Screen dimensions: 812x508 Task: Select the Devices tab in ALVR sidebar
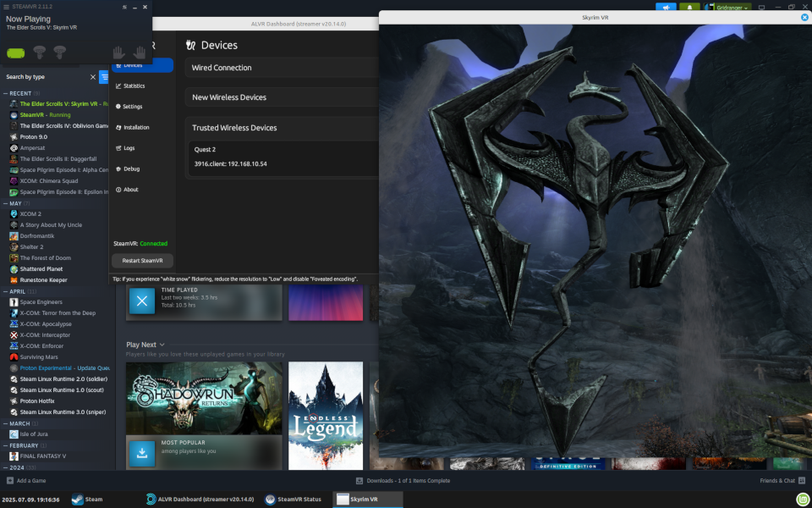pos(142,65)
